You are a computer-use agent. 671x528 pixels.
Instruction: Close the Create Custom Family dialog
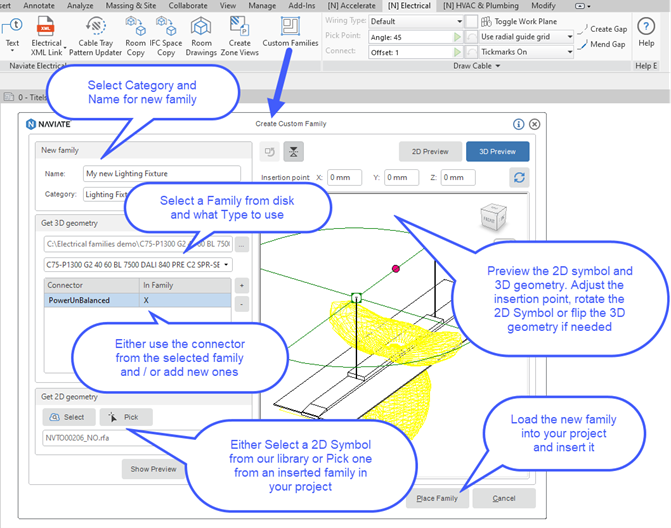[534, 124]
